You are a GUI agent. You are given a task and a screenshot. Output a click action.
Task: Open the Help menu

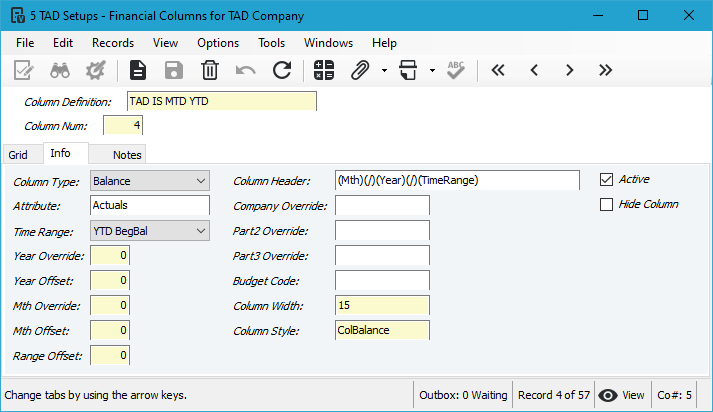[384, 43]
